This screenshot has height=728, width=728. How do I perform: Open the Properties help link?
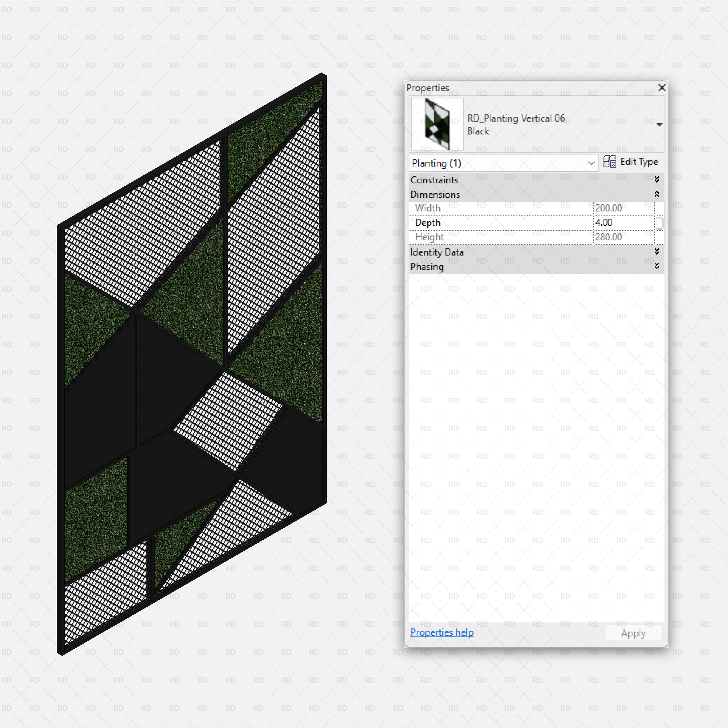pos(442,633)
